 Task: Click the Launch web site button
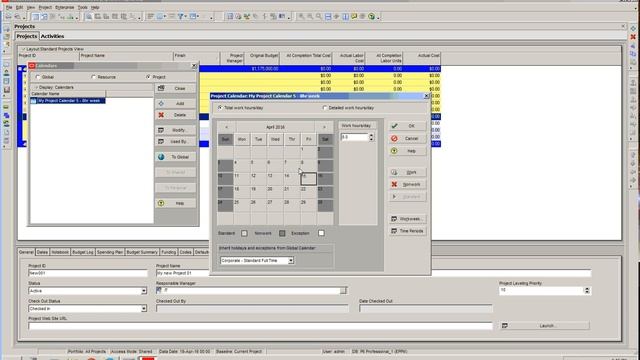tap(545, 326)
